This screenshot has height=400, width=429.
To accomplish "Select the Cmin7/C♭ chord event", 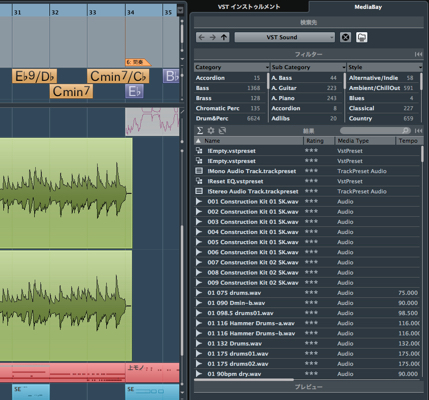I will 118,76.
